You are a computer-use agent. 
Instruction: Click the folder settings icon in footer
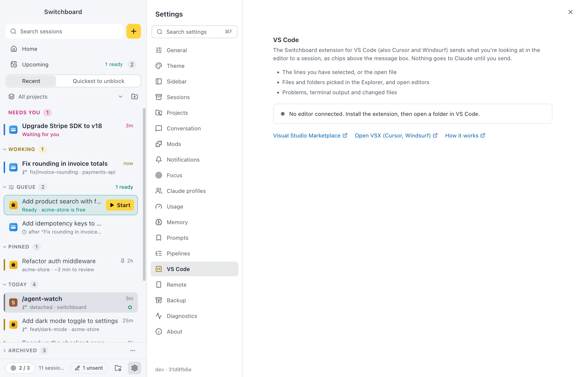[x=118, y=368]
